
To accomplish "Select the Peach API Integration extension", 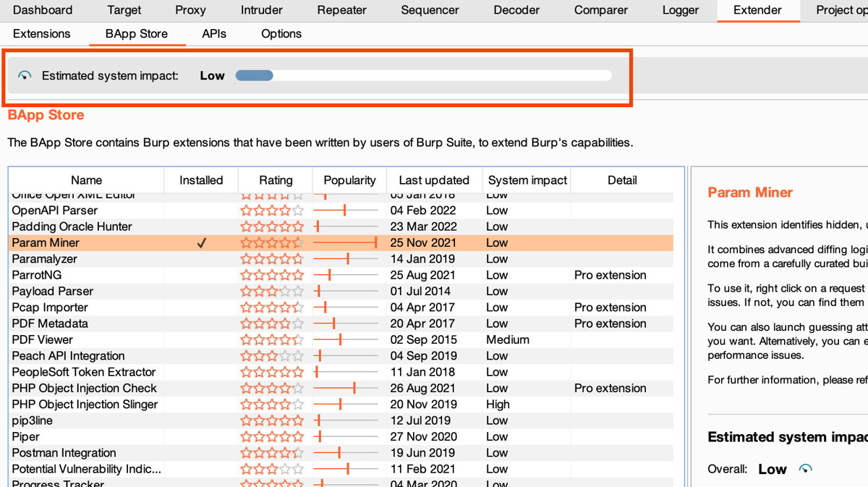I will click(x=341, y=356).
